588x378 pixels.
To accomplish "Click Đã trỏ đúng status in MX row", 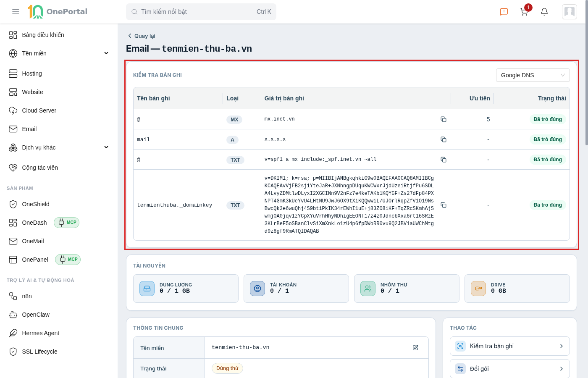I will point(548,119).
